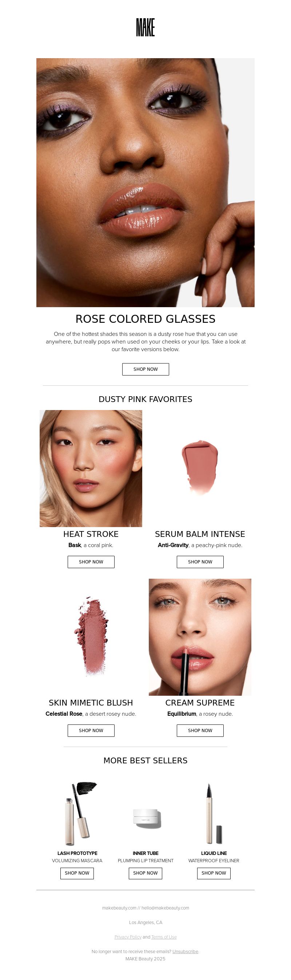Shop now for Cream Supreme
The image size is (291, 980).
click(x=200, y=730)
